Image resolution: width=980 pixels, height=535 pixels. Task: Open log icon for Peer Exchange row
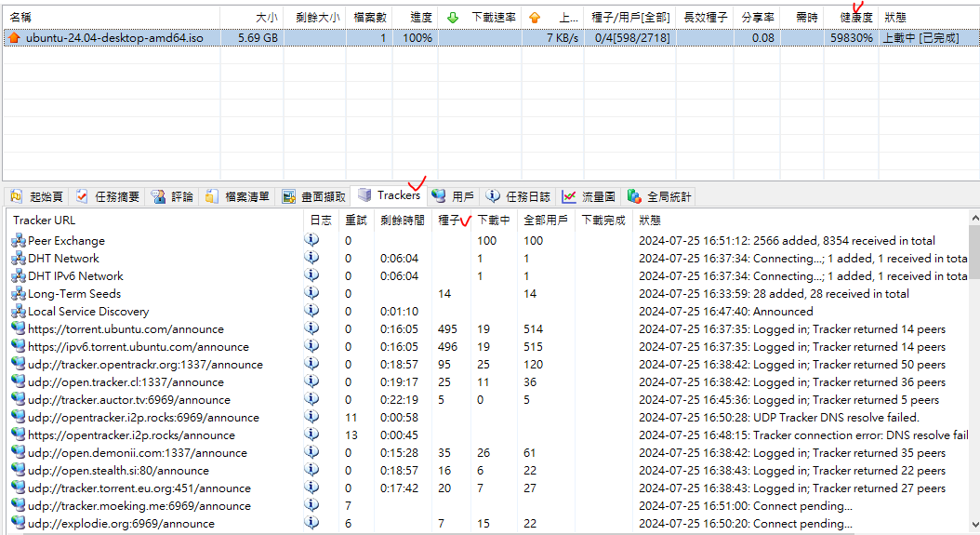pos(311,240)
